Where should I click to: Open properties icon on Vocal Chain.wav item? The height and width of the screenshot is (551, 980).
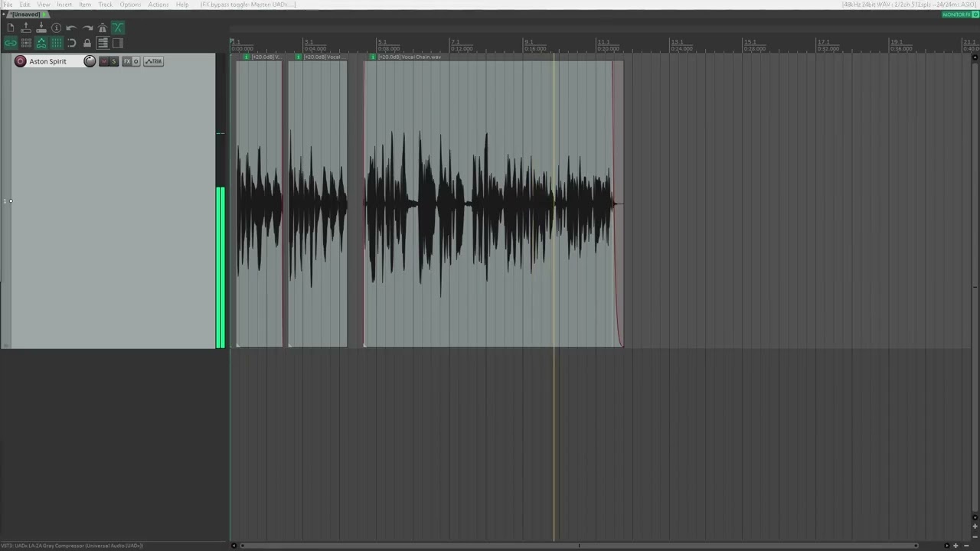(373, 57)
